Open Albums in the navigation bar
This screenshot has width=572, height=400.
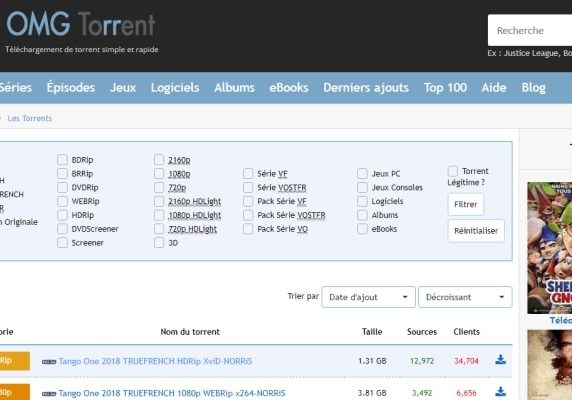tap(234, 88)
